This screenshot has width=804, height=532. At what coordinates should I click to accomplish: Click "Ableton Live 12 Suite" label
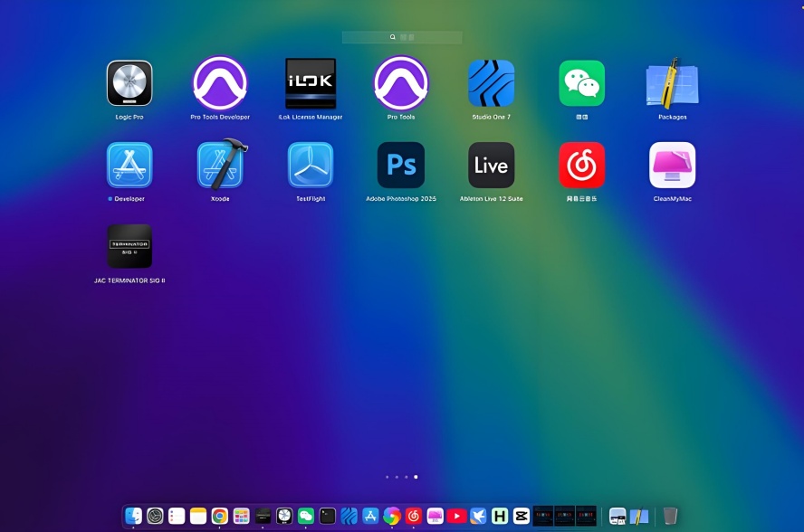492,199
